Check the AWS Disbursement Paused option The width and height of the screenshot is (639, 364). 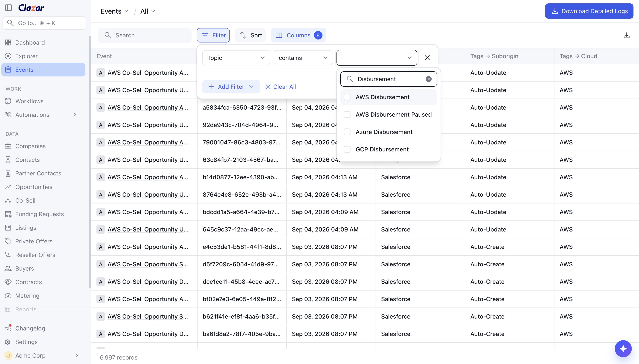click(x=347, y=114)
